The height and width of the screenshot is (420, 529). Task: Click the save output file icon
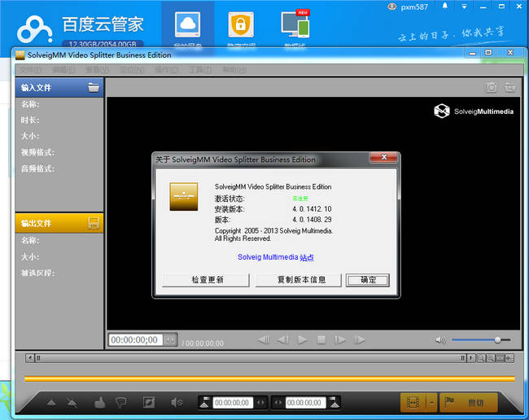(x=94, y=223)
